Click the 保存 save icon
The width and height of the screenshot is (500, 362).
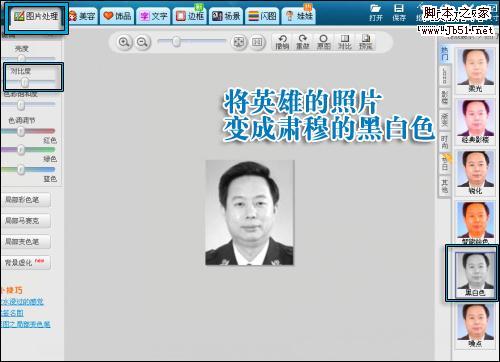[x=399, y=12]
